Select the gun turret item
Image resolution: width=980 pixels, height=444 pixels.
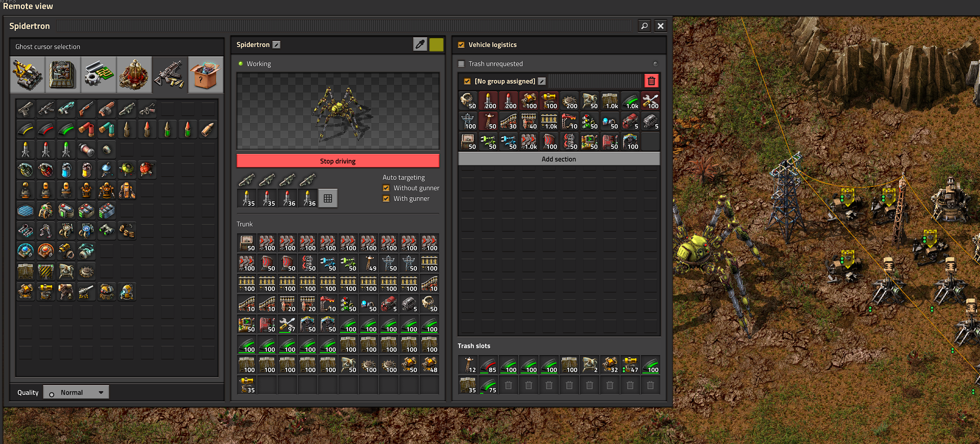coord(26,291)
